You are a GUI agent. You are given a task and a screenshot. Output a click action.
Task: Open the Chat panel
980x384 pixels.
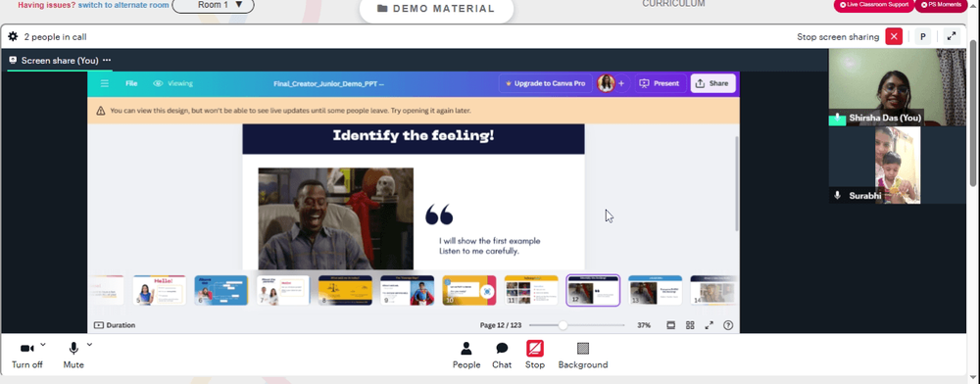click(x=502, y=356)
